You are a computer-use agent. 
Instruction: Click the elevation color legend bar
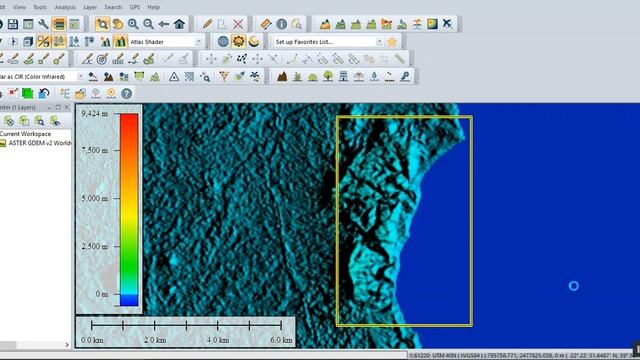coord(129,210)
